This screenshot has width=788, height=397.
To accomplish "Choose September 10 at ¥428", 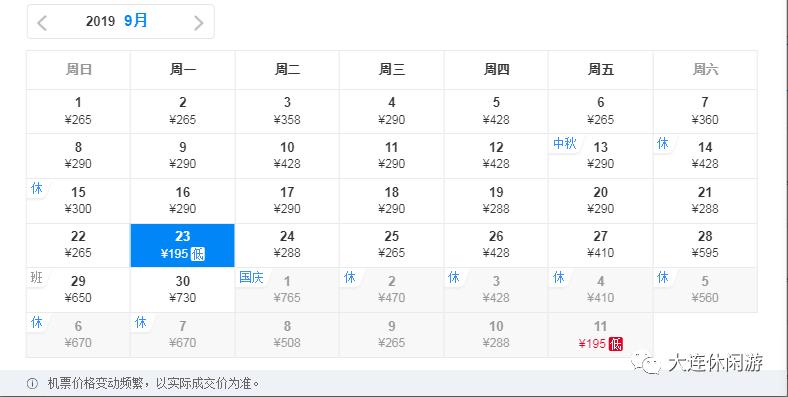I will [287, 156].
